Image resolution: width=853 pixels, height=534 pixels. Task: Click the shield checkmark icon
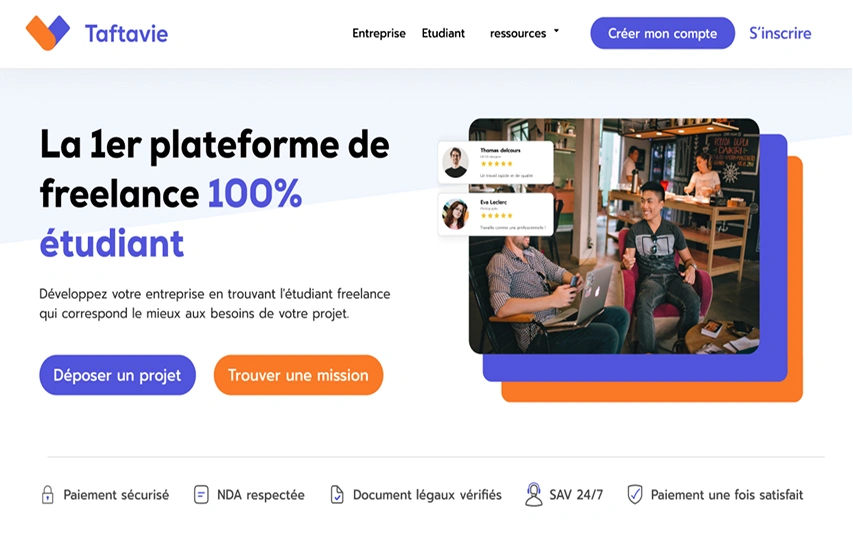click(x=635, y=494)
